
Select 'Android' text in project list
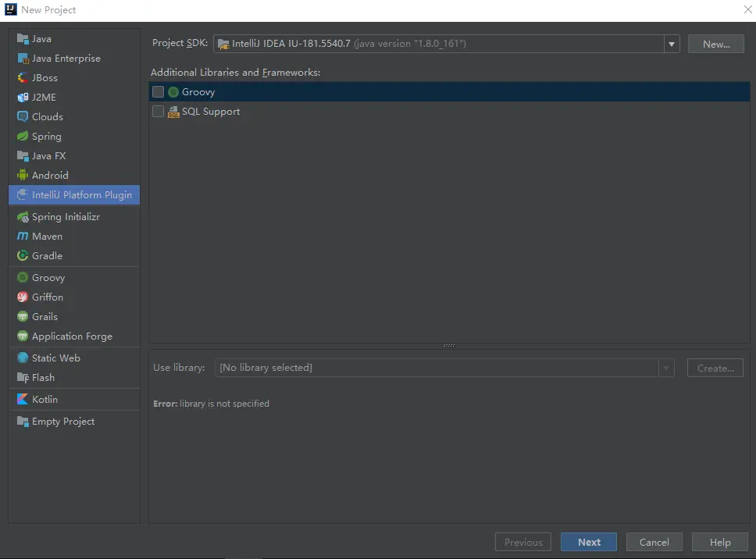tap(50, 176)
